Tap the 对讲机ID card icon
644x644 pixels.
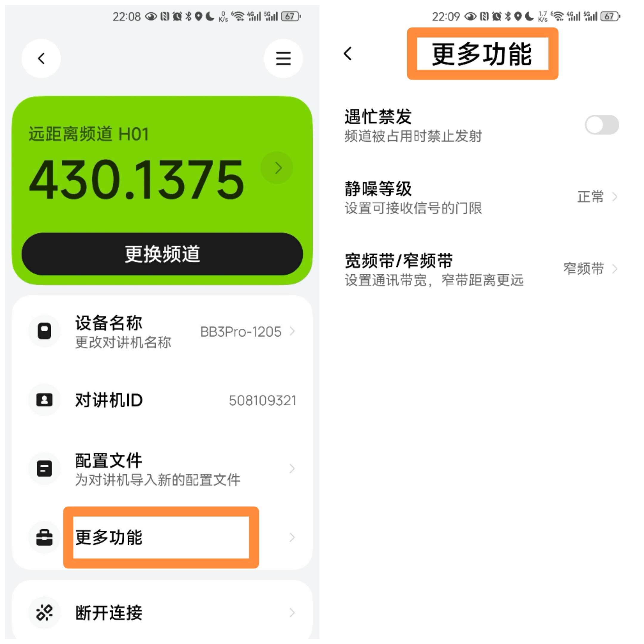pos(44,400)
